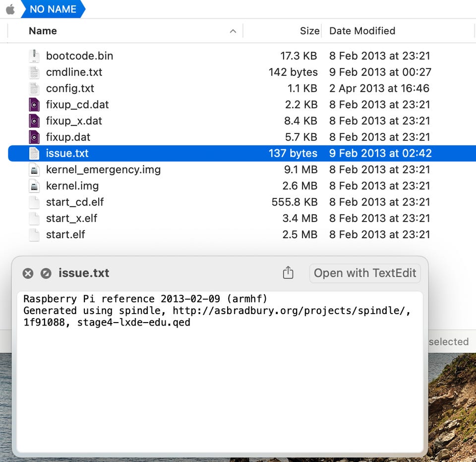Sort by Date Modified column
Image resolution: width=476 pixels, height=462 pixels.
tap(362, 31)
